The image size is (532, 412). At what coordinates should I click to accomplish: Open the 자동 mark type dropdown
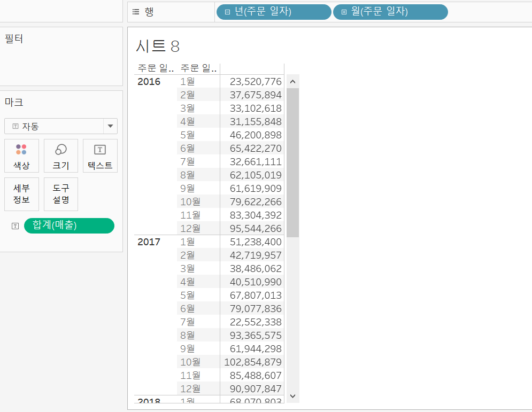61,126
